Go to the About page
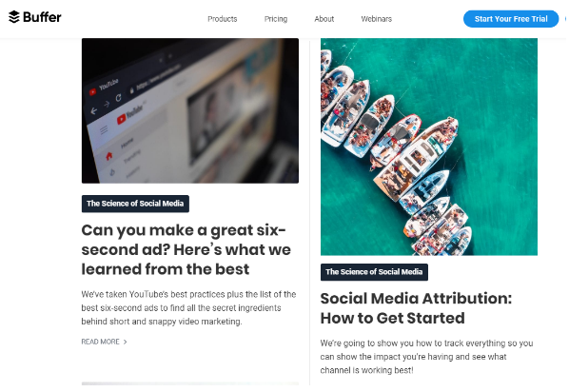 [x=324, y=19]
